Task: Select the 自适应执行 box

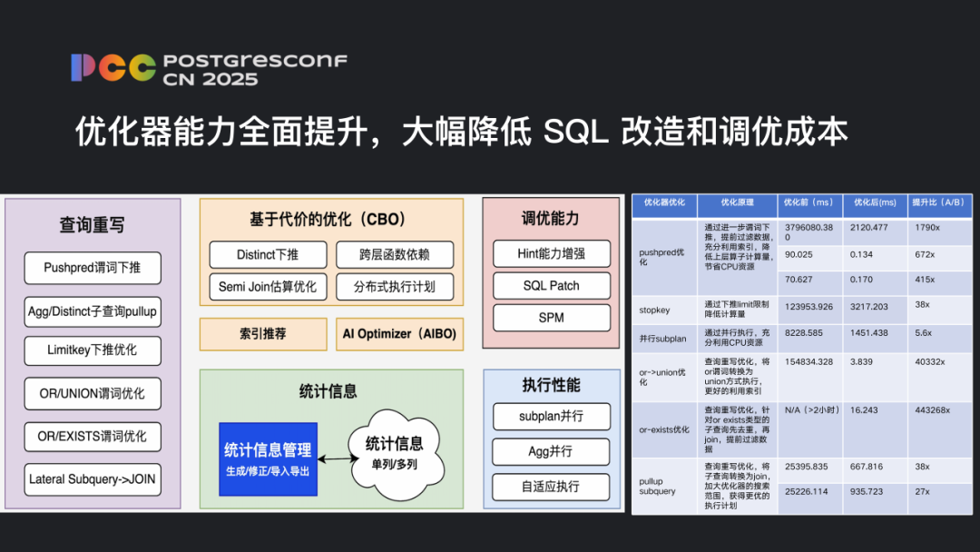Action: (x=551, y=487)
